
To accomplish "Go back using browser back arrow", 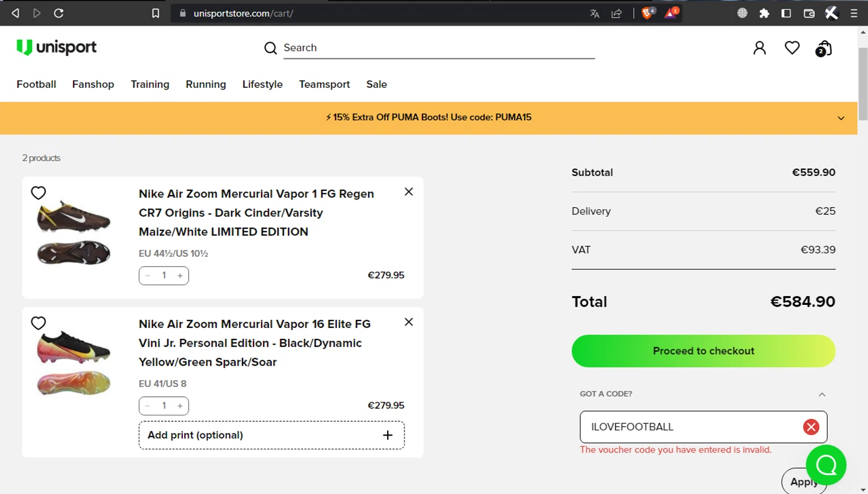I will [16, 13].
